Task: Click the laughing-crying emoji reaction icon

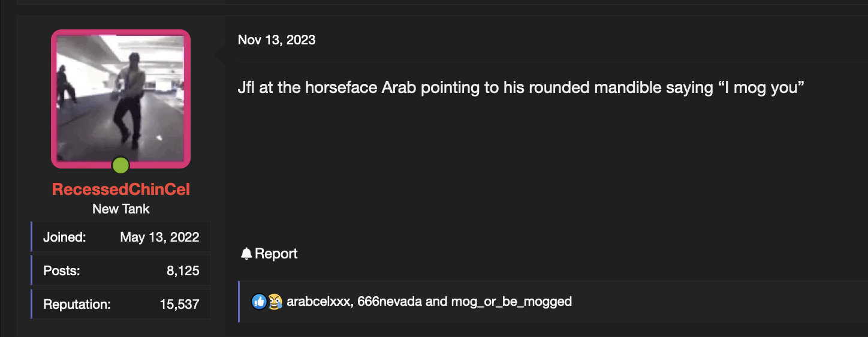Action: point(275,302)
